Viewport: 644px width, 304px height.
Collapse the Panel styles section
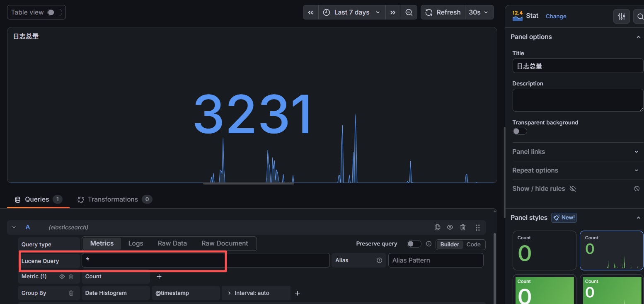click(x=638, y=218)
